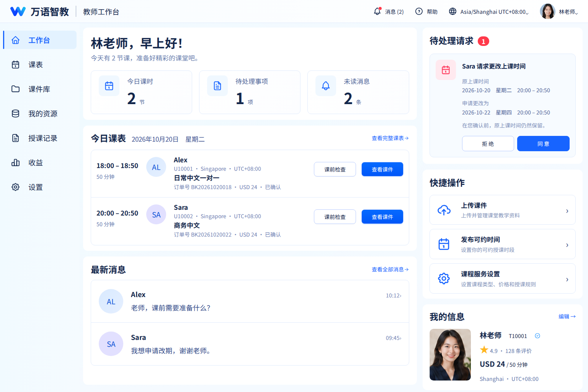Click the 今日课时 calendar icon
The width and height of the screenshot is (588, 392).
pos(109,86)
